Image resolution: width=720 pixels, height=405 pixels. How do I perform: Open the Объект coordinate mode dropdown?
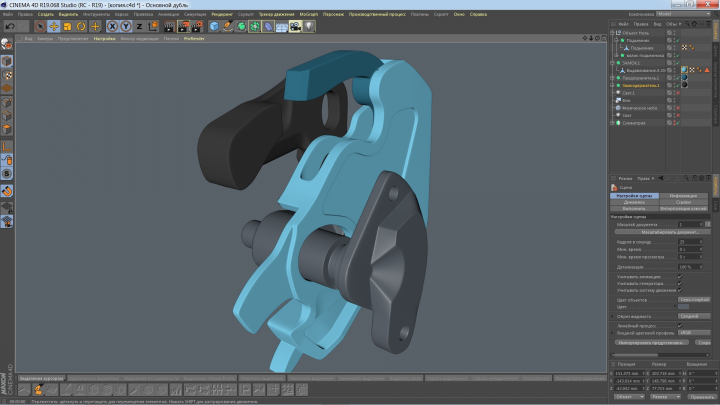(628, 397)
